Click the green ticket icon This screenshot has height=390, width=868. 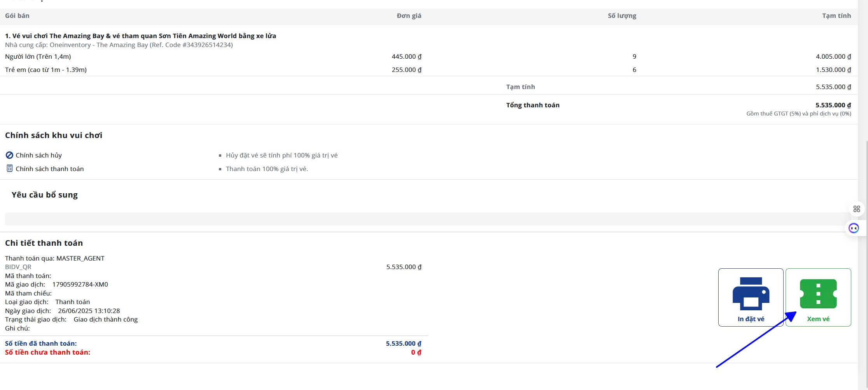(818, 294)
